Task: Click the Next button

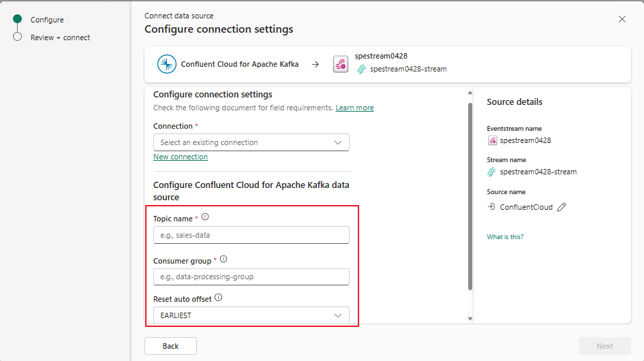Action: pyautogui.click(x=604, y=346)
